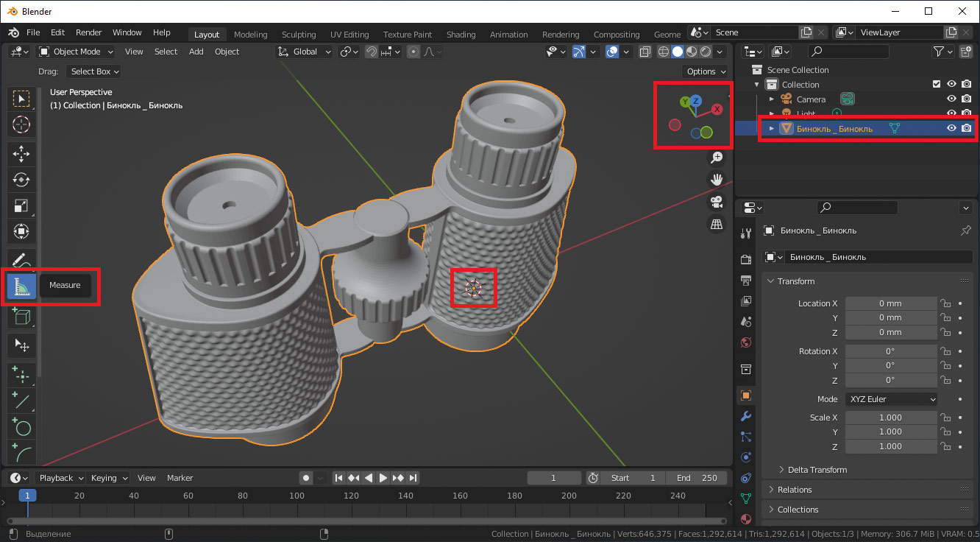This screenshot has height=542, width=980.
Task: Click play animation button
Action: [x=383, y=478]
